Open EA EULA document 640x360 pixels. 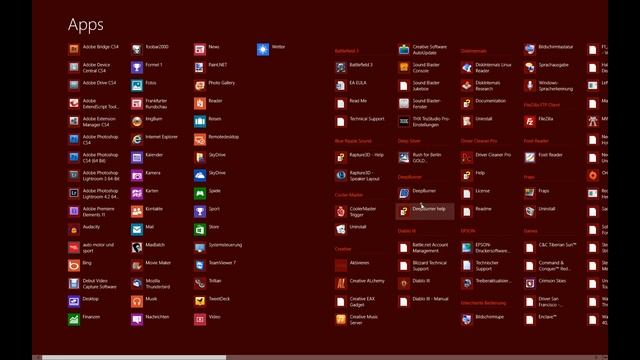(x=351, y=85)
